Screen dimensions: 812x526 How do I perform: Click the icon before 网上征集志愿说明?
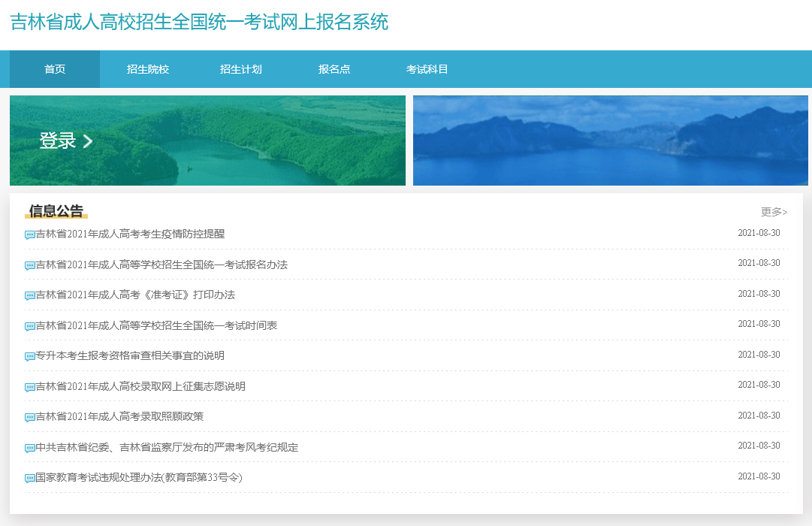pos(29,385)
